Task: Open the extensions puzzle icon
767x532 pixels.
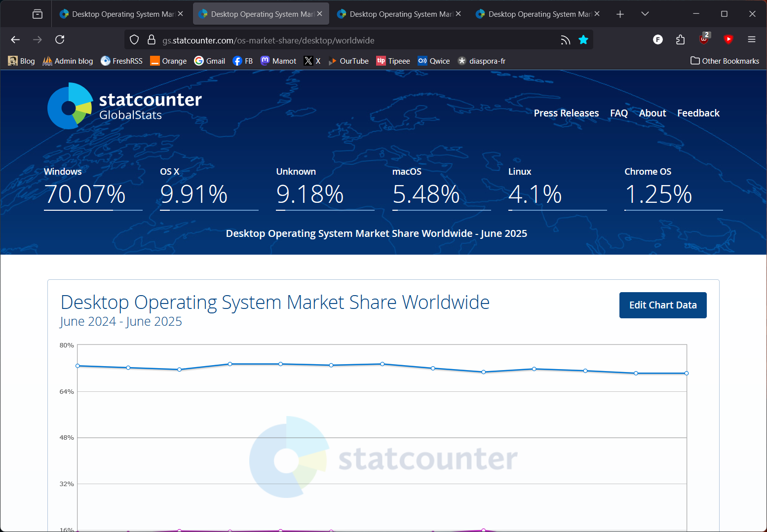Action: pos(680,39)
